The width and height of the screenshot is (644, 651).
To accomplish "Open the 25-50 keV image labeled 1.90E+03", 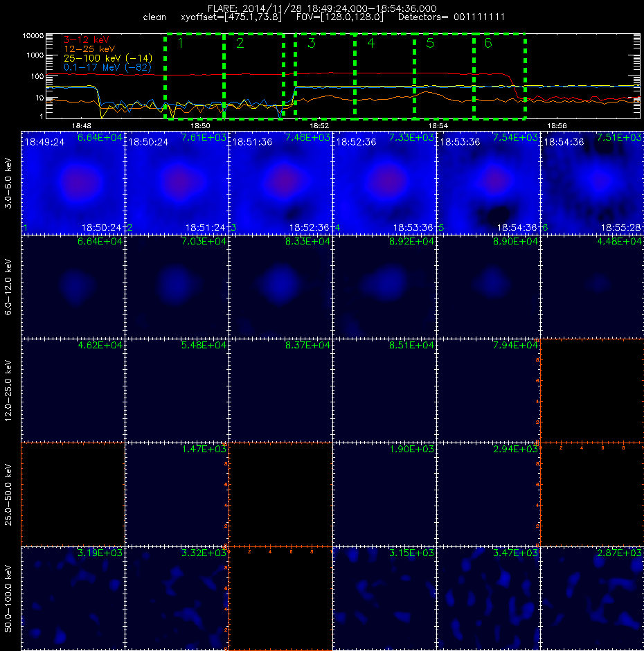I will pyautogui.click(x=384, y=494).
